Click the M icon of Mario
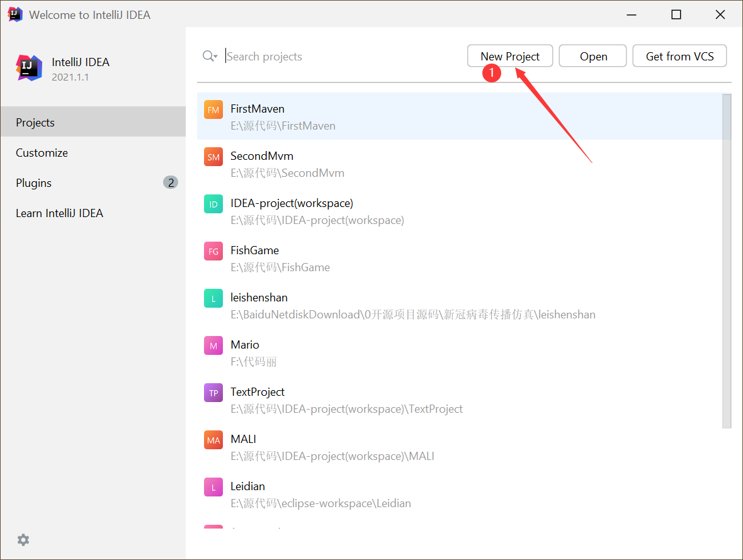This screenshot has width=743, height=560. click(x=213, y=345)
